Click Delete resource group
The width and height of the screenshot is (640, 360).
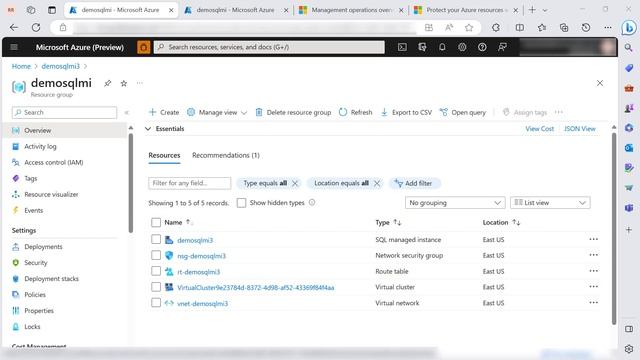pyautogui.click(x=293, y=112)
